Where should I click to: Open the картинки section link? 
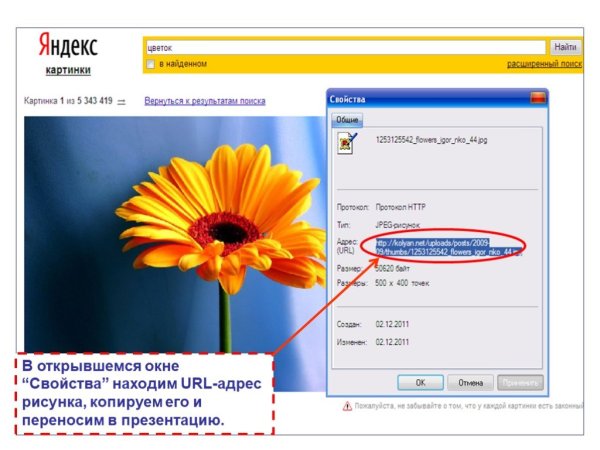(x=68, y=71)
